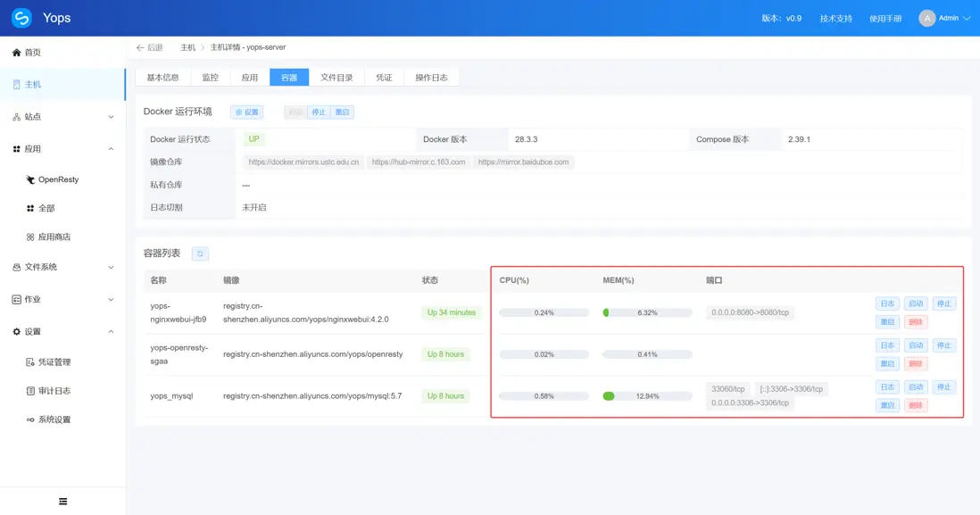Open the Docker 设置 button
Screen dimensions: 980x515
[x=247, y=112]
